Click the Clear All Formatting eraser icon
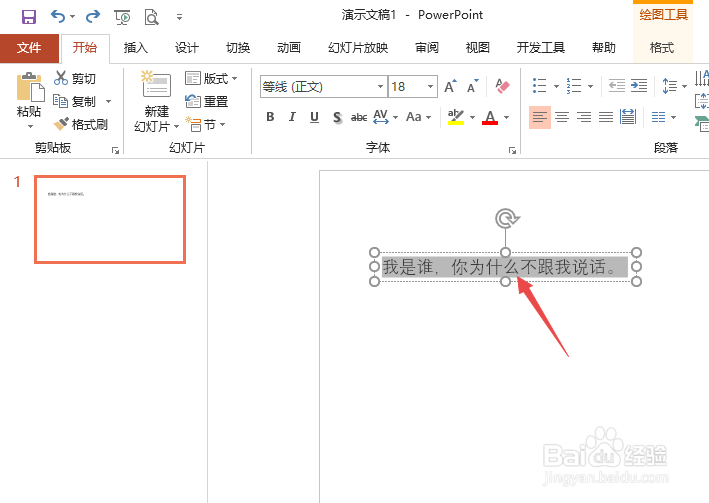This screenshot has width=709, height=503. click(x=502, y=86)
